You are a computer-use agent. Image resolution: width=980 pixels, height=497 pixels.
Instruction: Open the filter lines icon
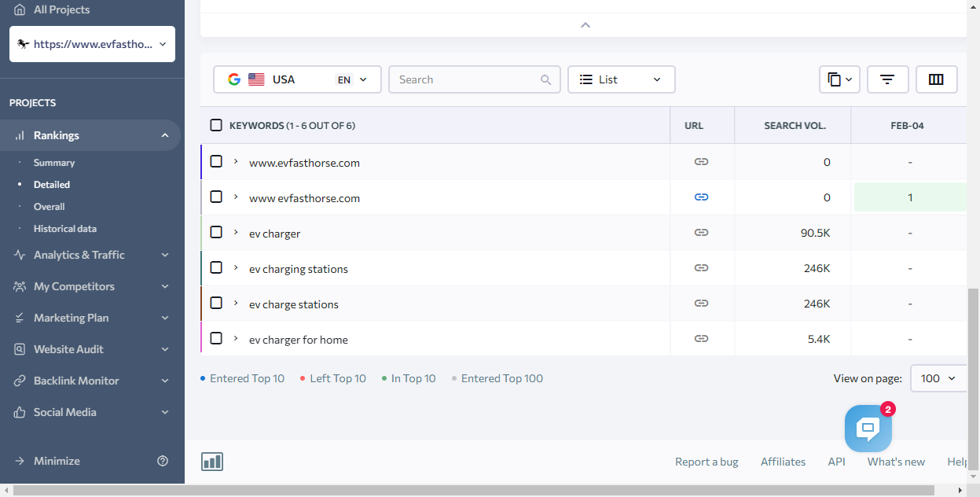click(x=887, y=79)
